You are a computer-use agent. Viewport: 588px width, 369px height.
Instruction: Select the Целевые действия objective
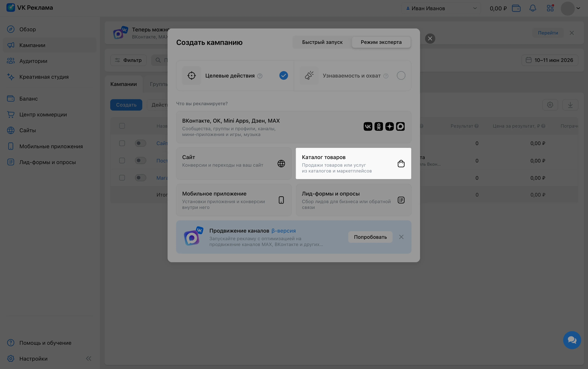click(235, 75)
